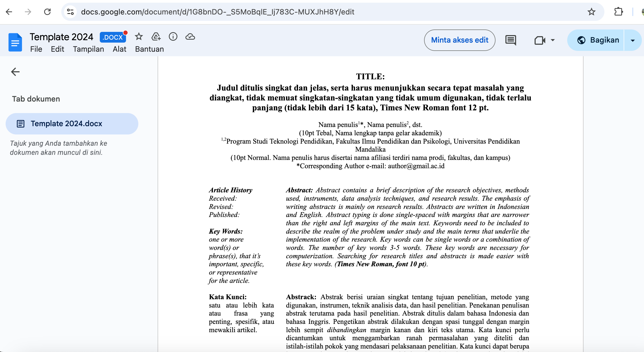Open the site information icon in the address bar
Image resolution: width=644 pixels, height=352 pixels.
click(70, 12)
